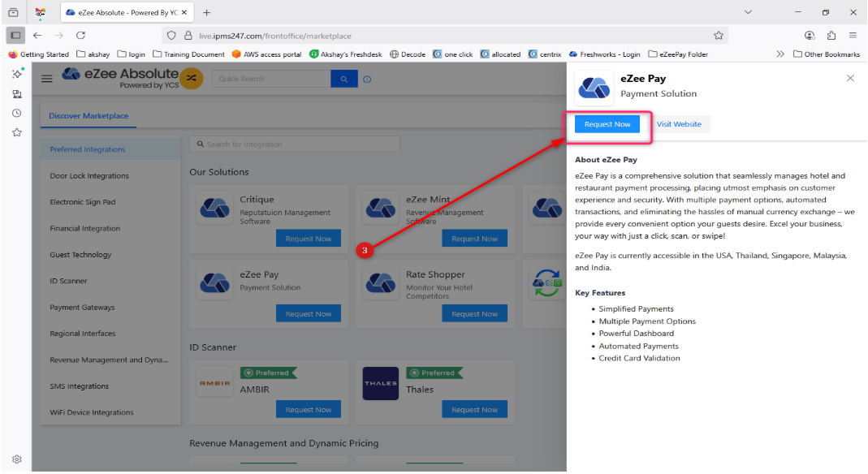Open Akshay's Freshdesk bookmark
868x474 pixels.
pos(345,54)
